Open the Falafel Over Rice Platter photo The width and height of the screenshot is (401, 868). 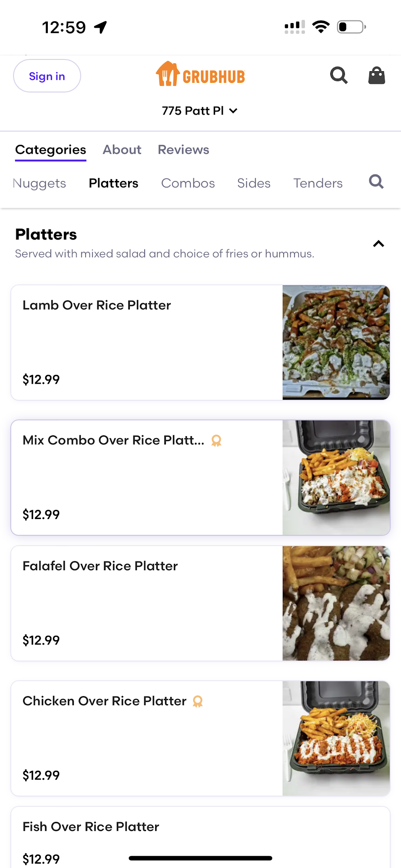pyautogui.click(x=336, y=603)
